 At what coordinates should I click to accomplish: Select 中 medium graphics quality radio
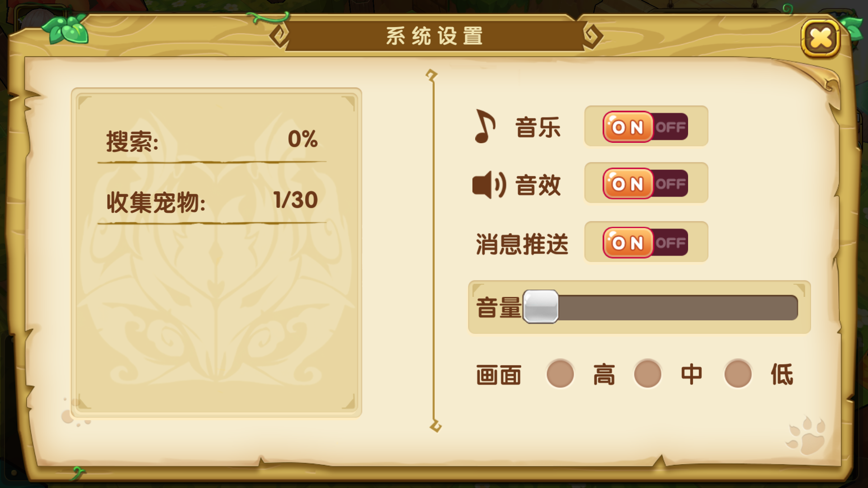[x=648, y=374]
